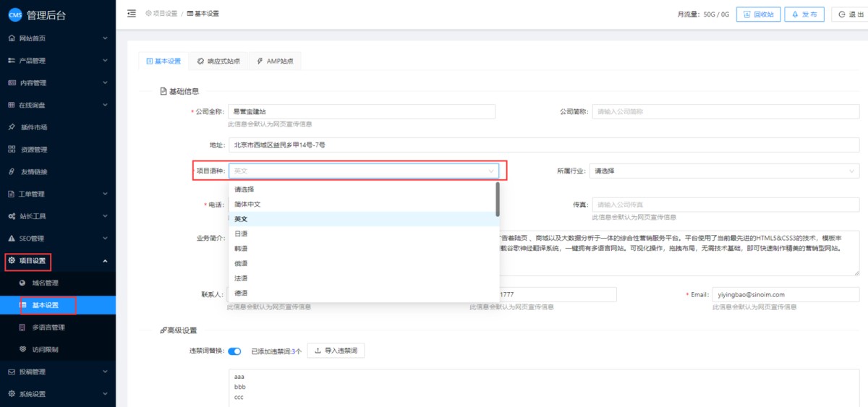The image size is (868, 407).
Task: Open 友情链接 friendly links sidebar item
Action: (33, 171)
